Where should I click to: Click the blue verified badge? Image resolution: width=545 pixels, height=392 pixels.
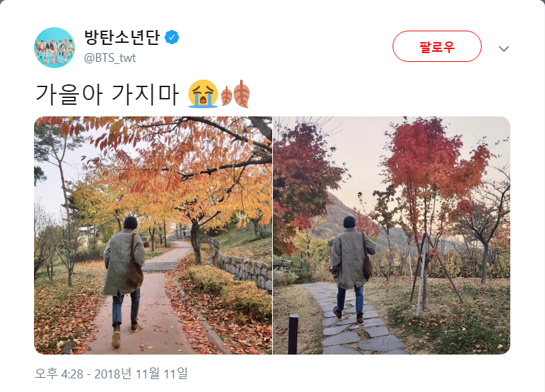click(171, 37)
